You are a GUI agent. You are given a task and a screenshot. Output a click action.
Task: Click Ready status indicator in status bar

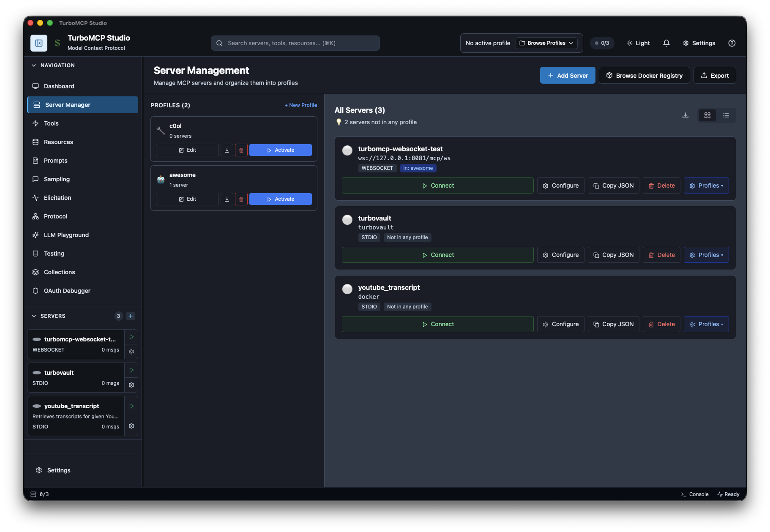coord(729,494)
